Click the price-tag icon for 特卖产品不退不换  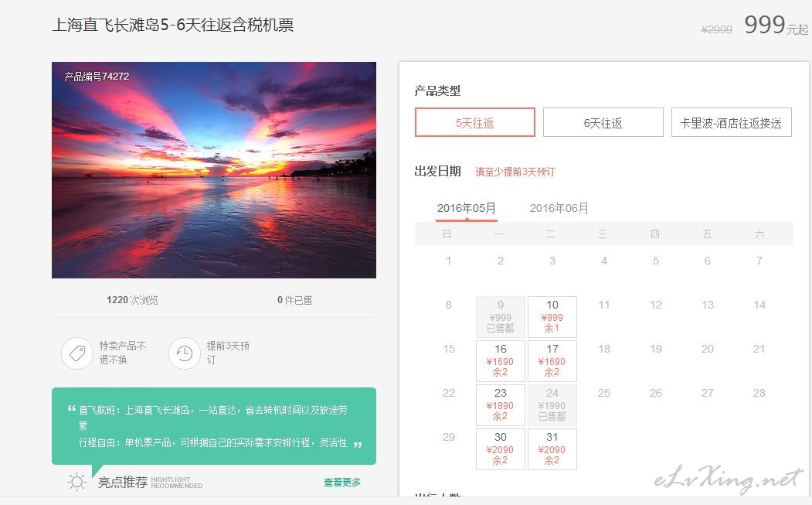click(77, 353)
